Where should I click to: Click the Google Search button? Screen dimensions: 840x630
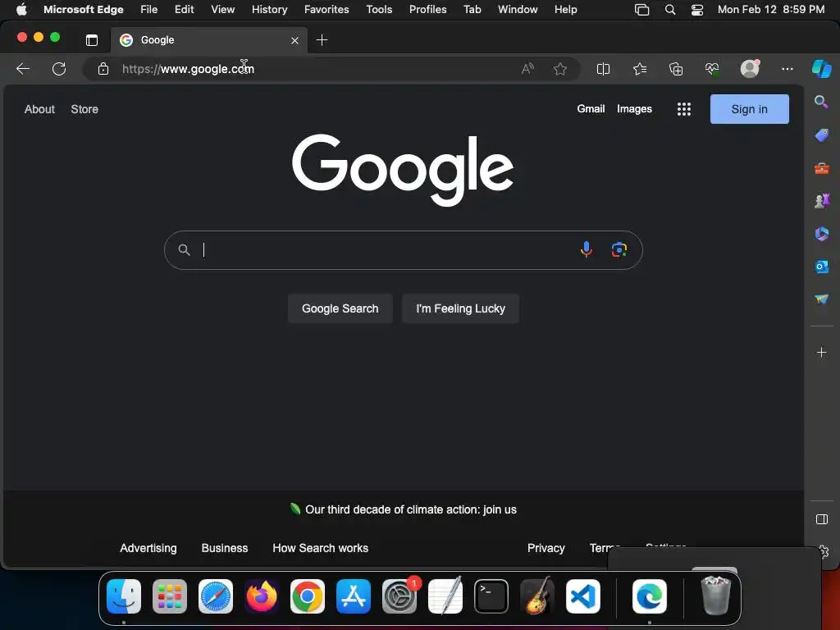pos(340,308)
